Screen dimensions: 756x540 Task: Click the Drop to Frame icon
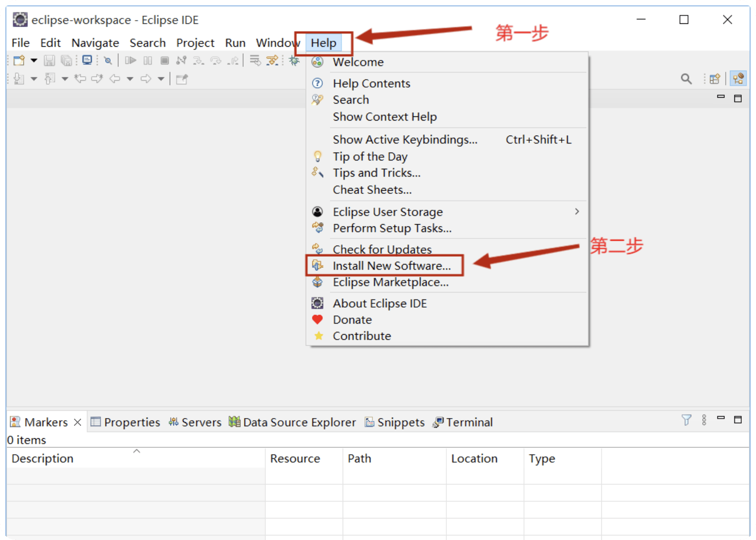pyautogui.click(x=255, y=61)
